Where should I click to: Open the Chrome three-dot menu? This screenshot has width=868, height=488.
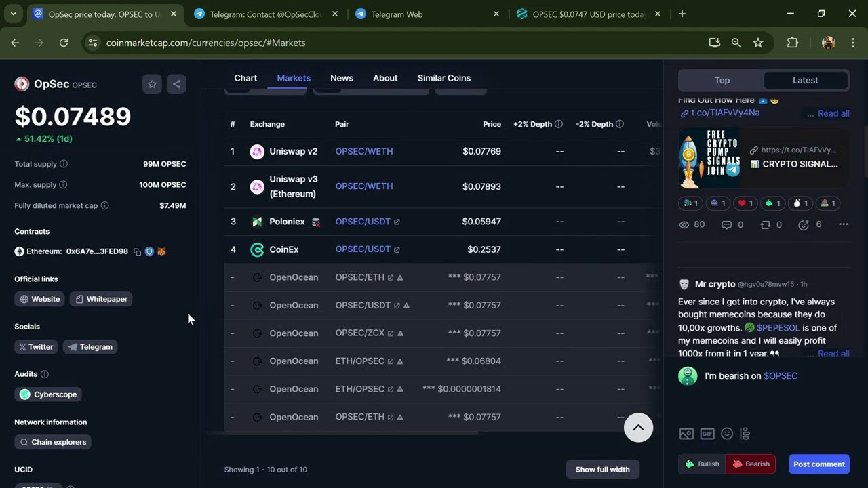(x=852, y=43)
